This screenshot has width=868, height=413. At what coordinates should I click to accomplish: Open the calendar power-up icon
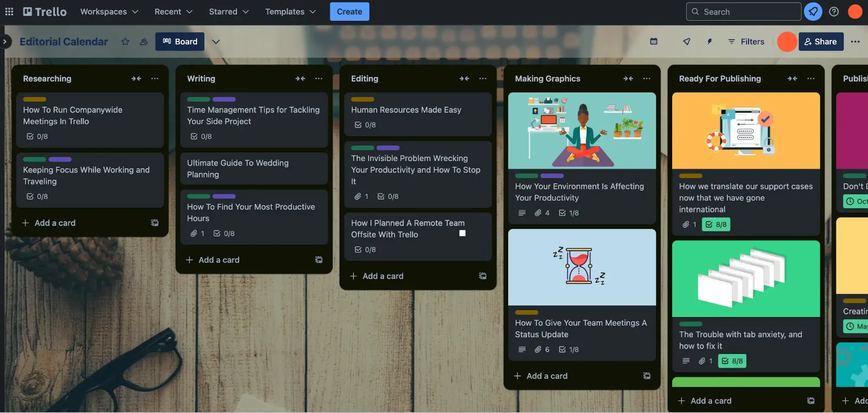click(653, 42)
